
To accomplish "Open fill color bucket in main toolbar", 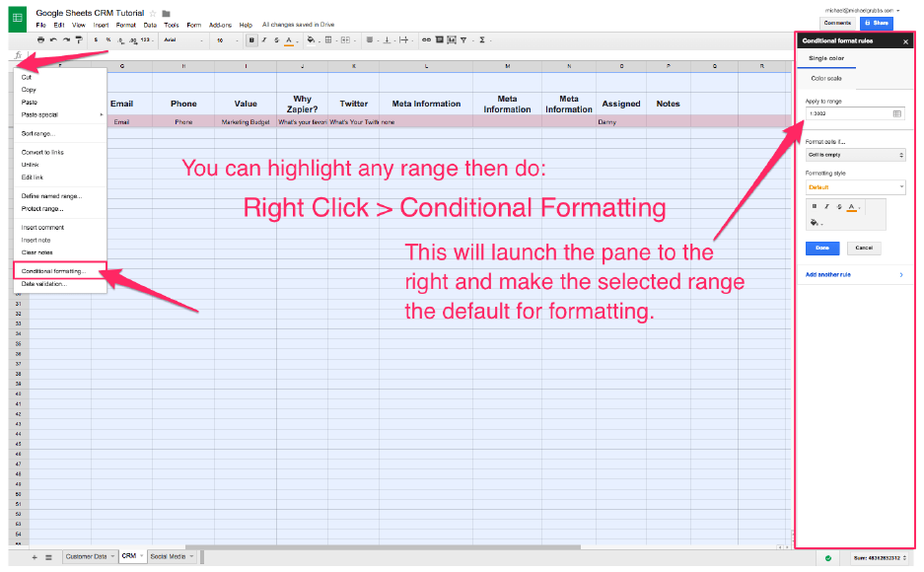I will coord(312,40).
